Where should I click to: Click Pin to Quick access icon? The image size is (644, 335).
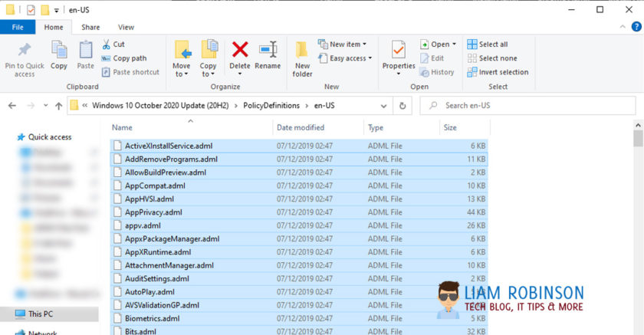click(x=25, y=50)
